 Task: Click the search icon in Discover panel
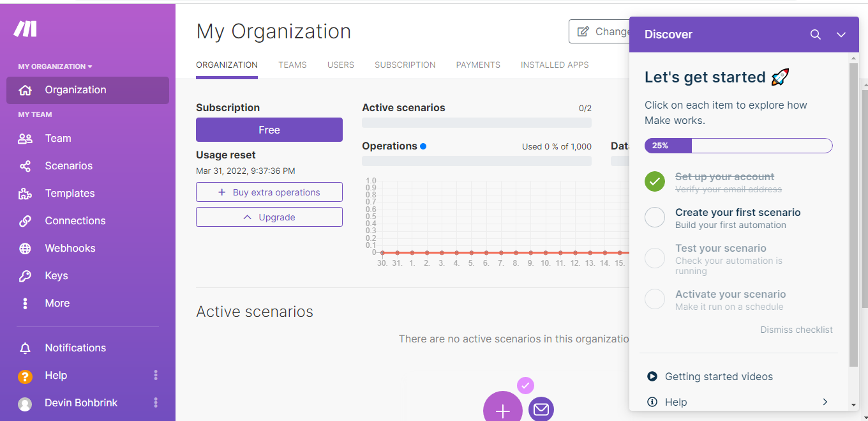pos(816,34)
